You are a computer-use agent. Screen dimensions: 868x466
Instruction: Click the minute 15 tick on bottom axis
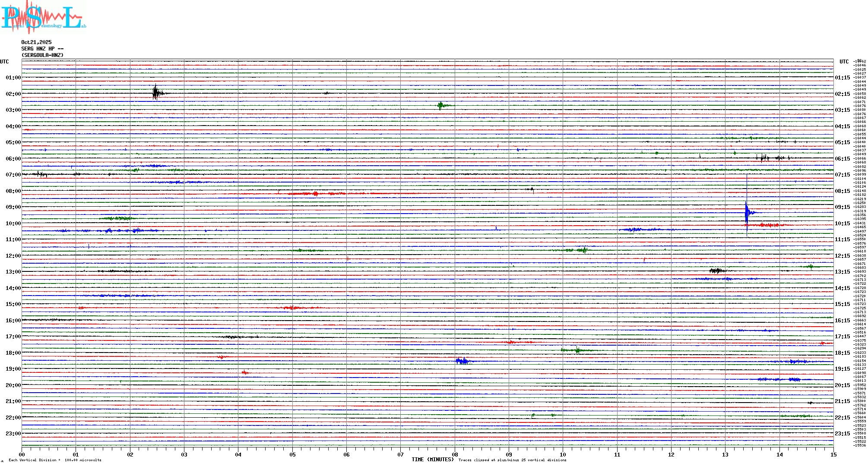click(833, 454)
